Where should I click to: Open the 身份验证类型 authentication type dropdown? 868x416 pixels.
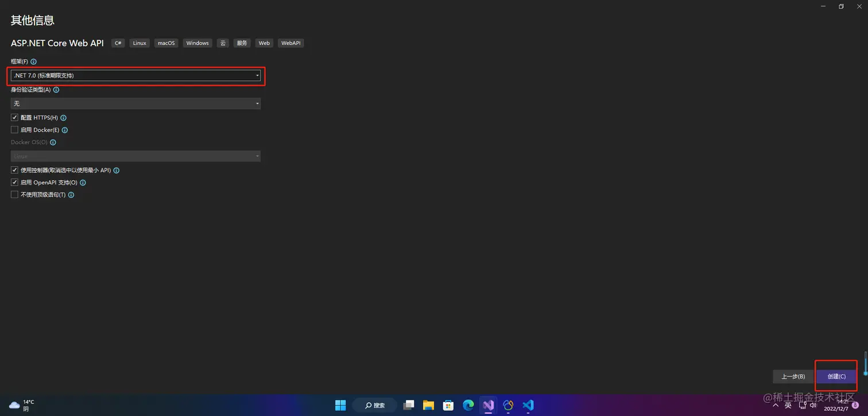click(x=135, y=103)
